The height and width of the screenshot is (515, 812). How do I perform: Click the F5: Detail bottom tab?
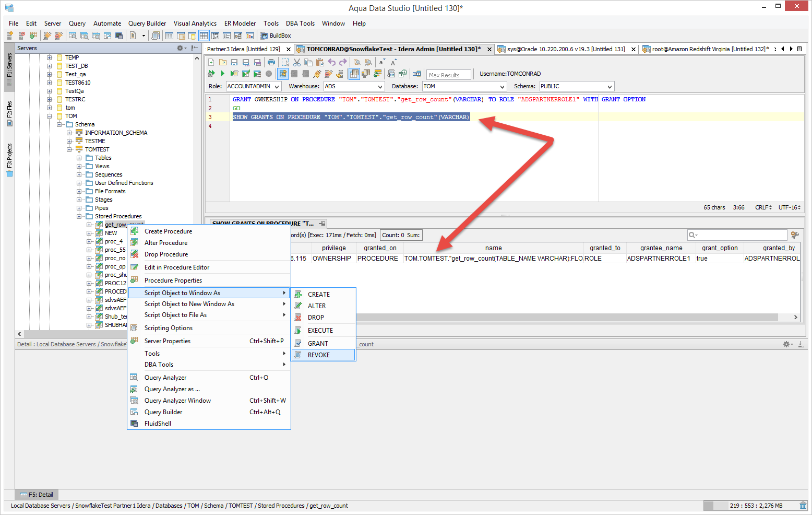[x=37, y=495]
